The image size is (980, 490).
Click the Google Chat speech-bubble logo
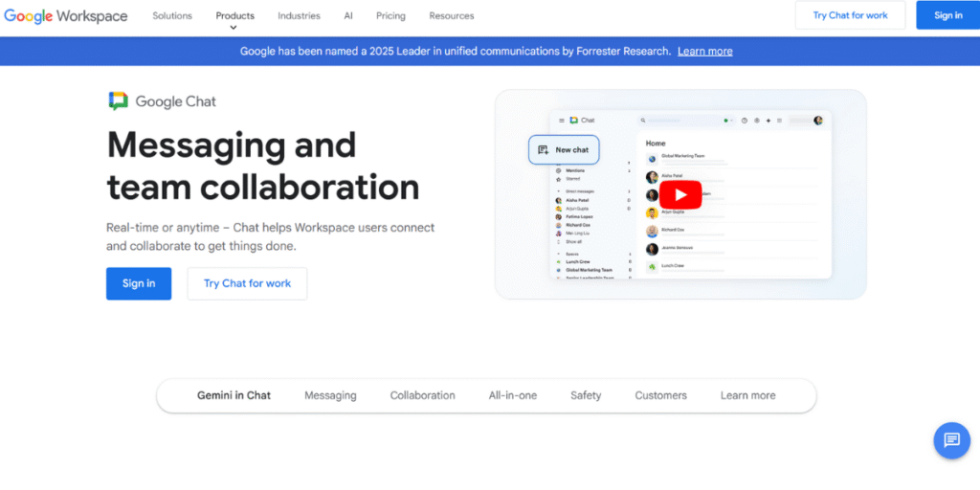coord(118,101)
